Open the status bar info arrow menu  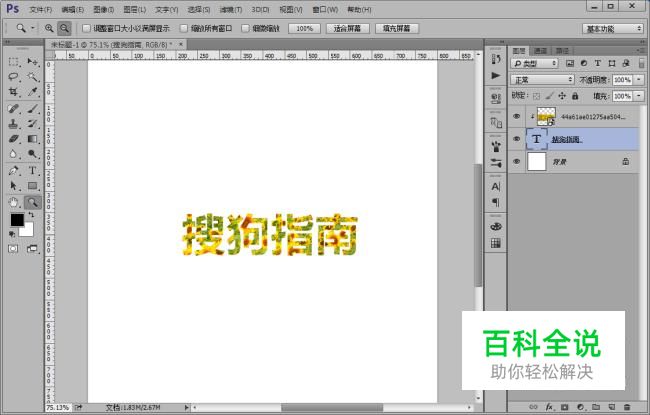187,408
